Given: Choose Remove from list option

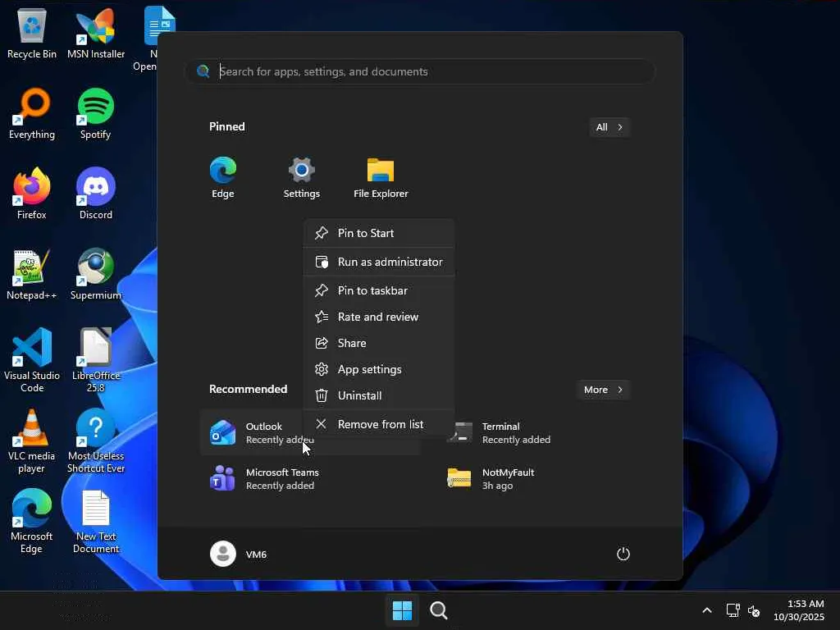Looking at the screenshot, I should pyautogui.click(x=378, y=424).
